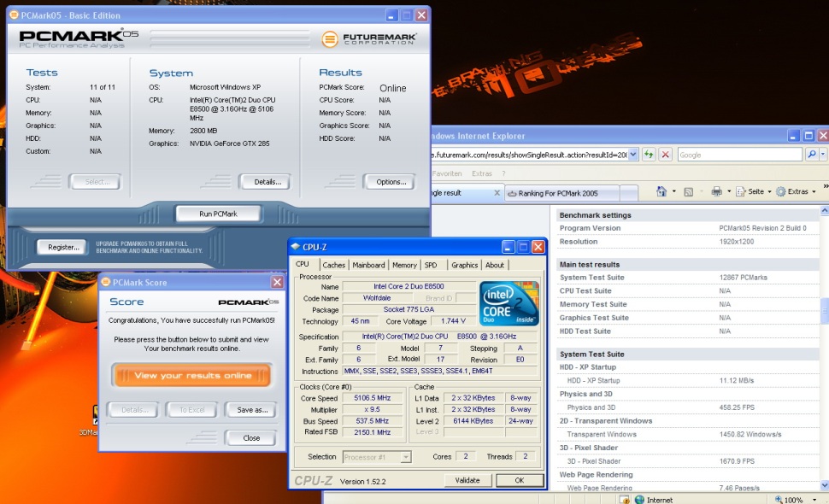Click the disabled Select... button in Tests section
829x504 pixels.
(x=97, y=182)
